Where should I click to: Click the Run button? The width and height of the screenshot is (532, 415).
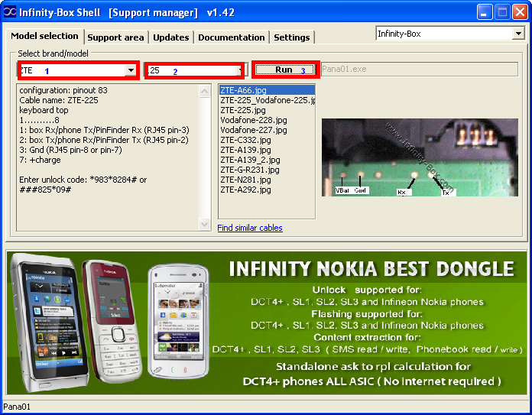pos(284,70)
